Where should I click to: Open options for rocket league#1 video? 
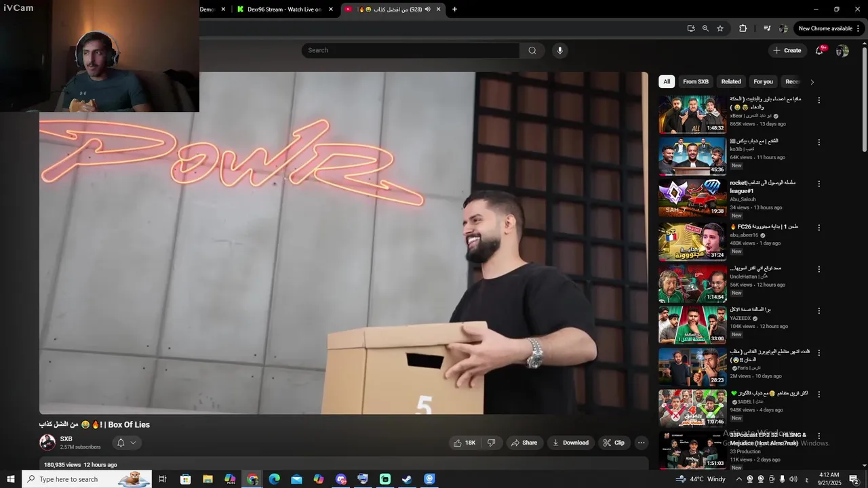click(x=818, y=184)
